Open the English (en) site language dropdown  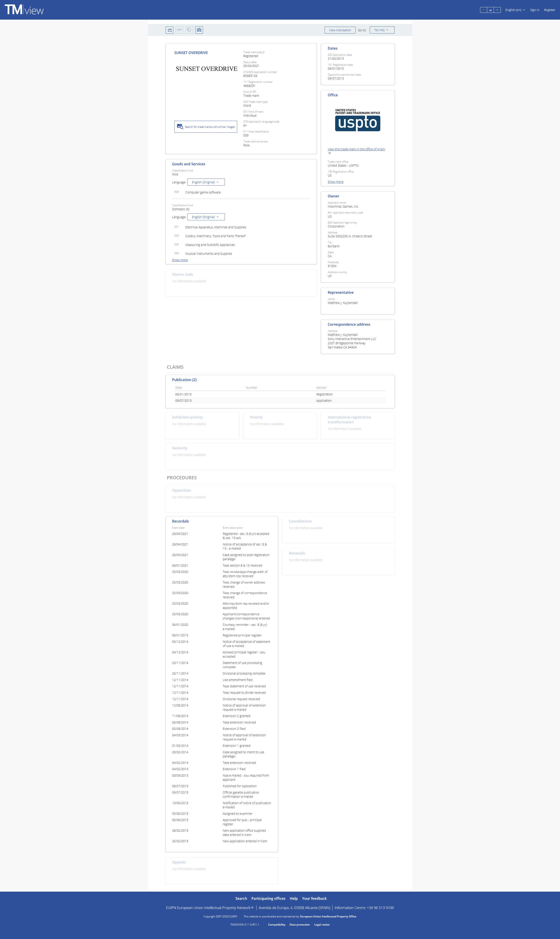pos(515,10)
